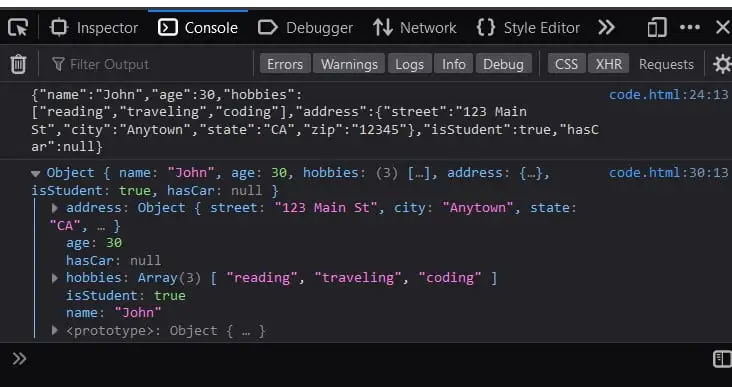Toggle the Errors filter
This screenshot has height=387, width=732.
pos(285,64)
